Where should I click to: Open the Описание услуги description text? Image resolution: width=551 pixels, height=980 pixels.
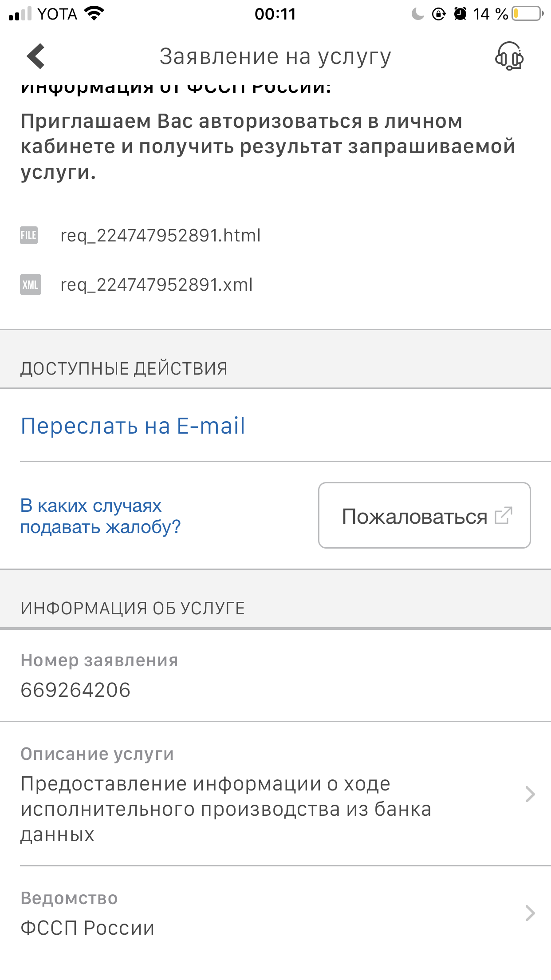226,809
